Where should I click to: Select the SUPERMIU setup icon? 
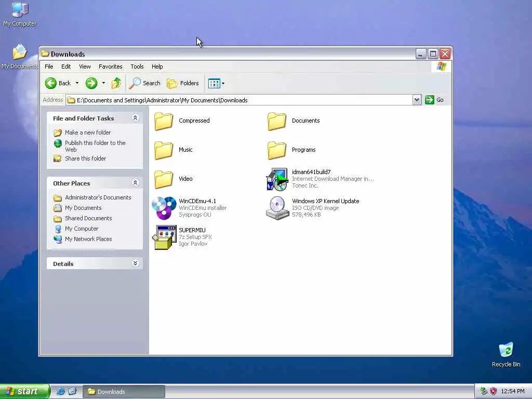(164, 237)
